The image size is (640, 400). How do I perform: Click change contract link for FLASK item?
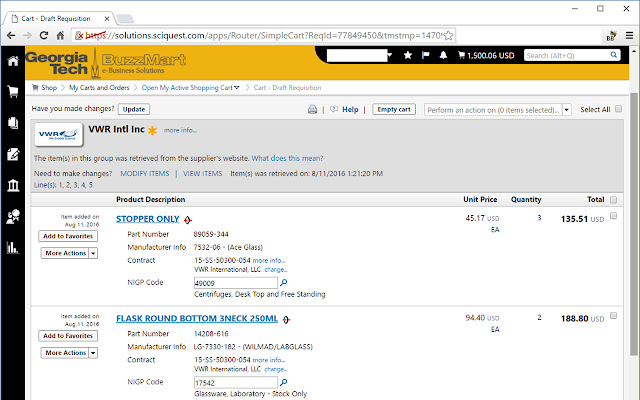click(276, 369)
